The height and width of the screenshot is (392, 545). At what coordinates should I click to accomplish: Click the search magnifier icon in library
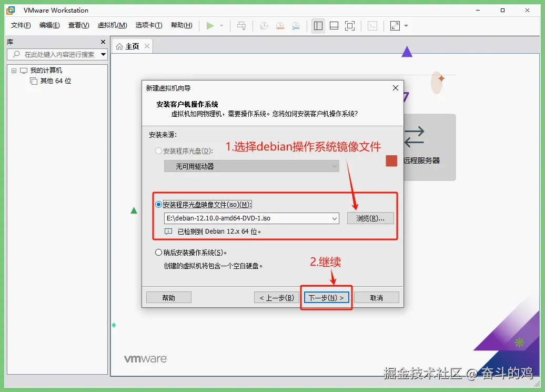pyautogui.click(x=16, y=54)
